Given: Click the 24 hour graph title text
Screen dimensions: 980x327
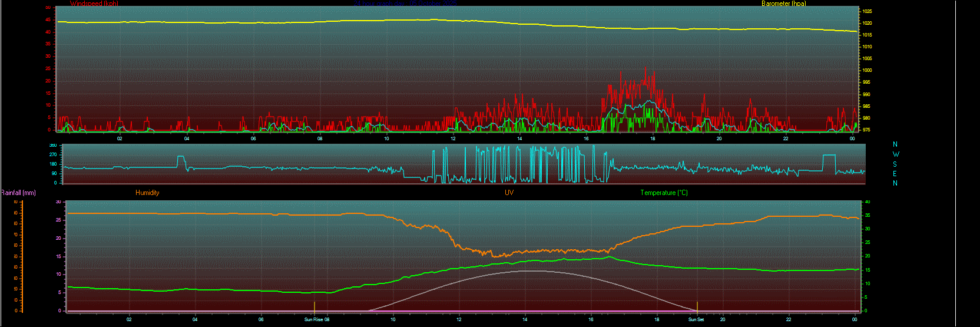Looking at the screenshot, I should tap(406, 4).
